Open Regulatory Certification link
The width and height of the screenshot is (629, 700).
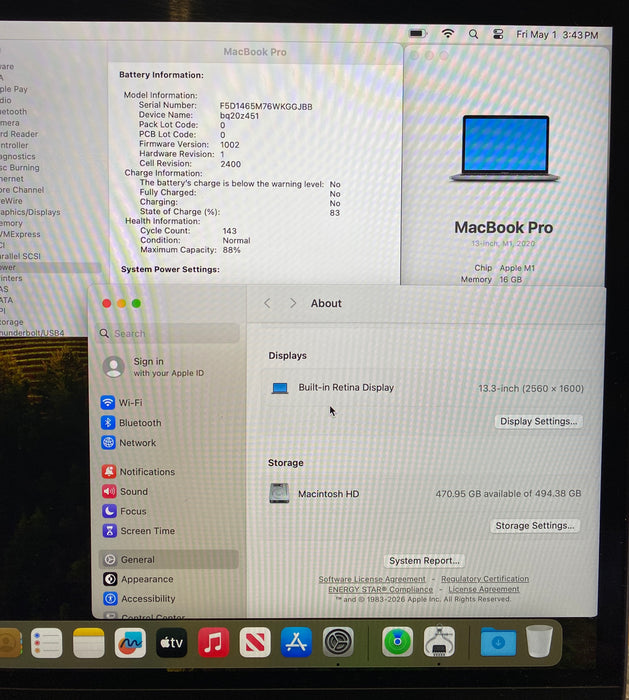[485, 579]
